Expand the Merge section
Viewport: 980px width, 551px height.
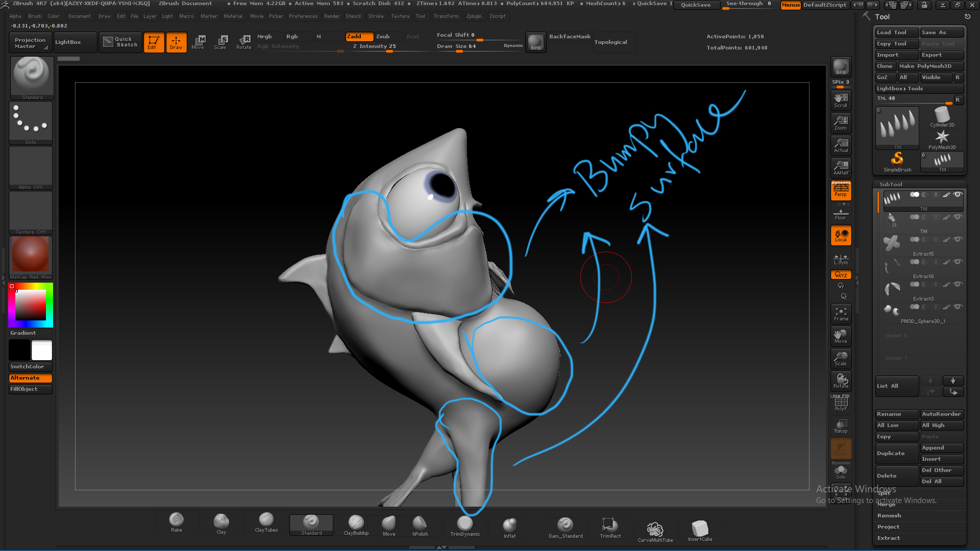click(887, 505)
